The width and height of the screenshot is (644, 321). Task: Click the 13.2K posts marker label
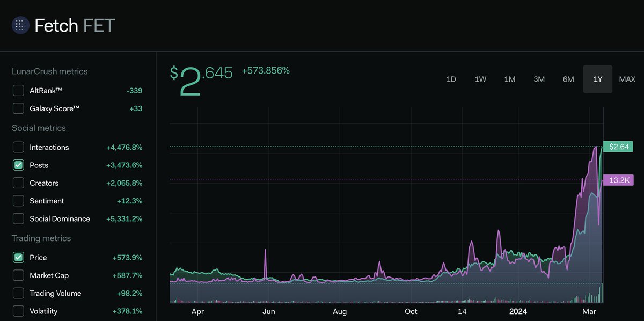(618, 180)
